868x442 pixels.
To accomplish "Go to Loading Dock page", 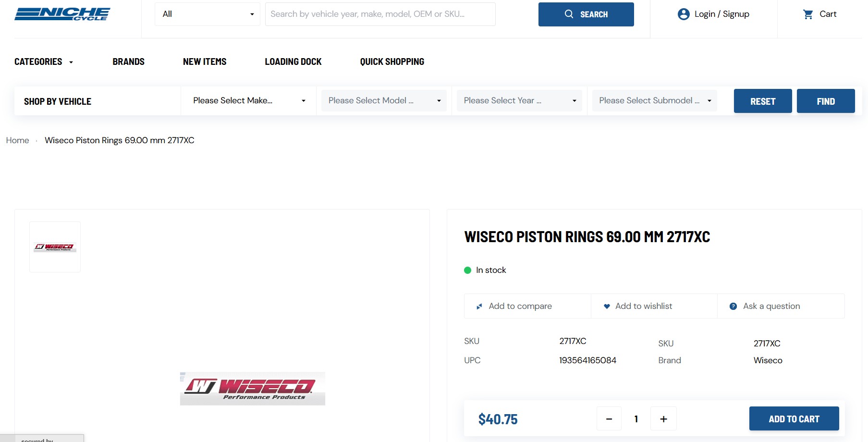I will point(293,62).
